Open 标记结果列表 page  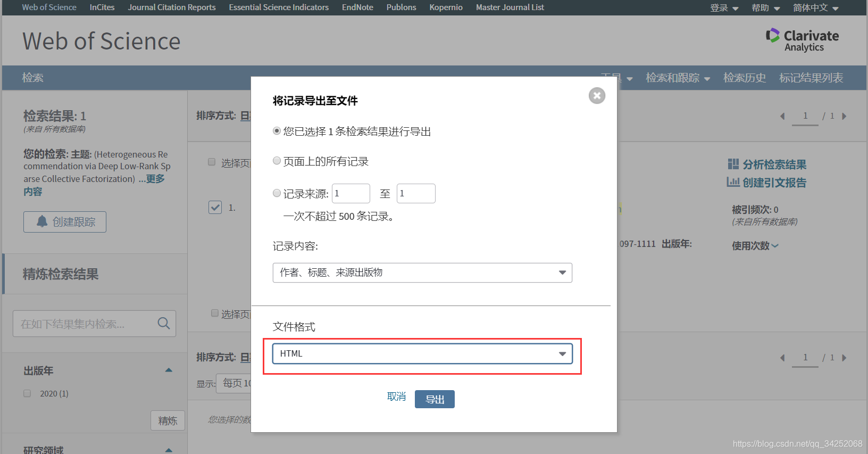pyautogui.click(x=811, y=78)
